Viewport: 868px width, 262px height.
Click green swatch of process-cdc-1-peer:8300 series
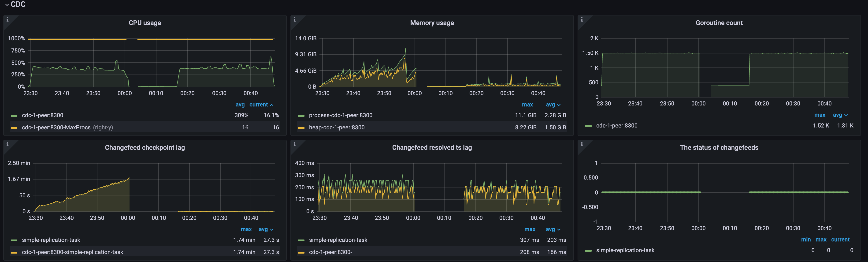[x=301, y=116]
